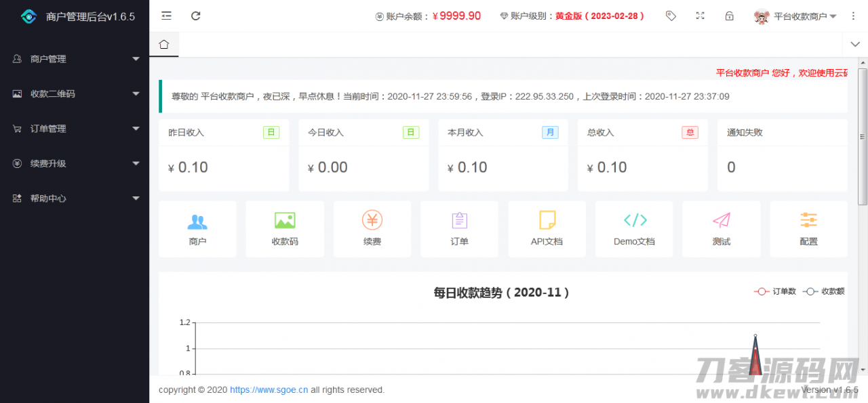Open the API文档 shortcut tile

547,229
